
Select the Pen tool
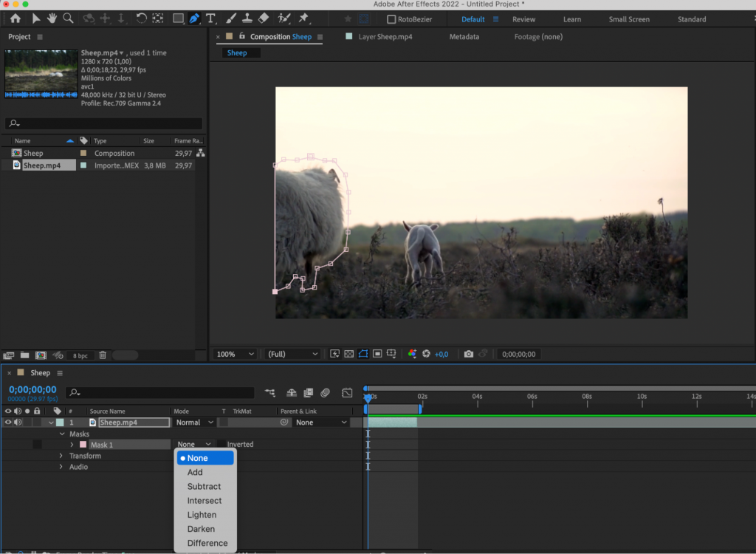point(195,18)
